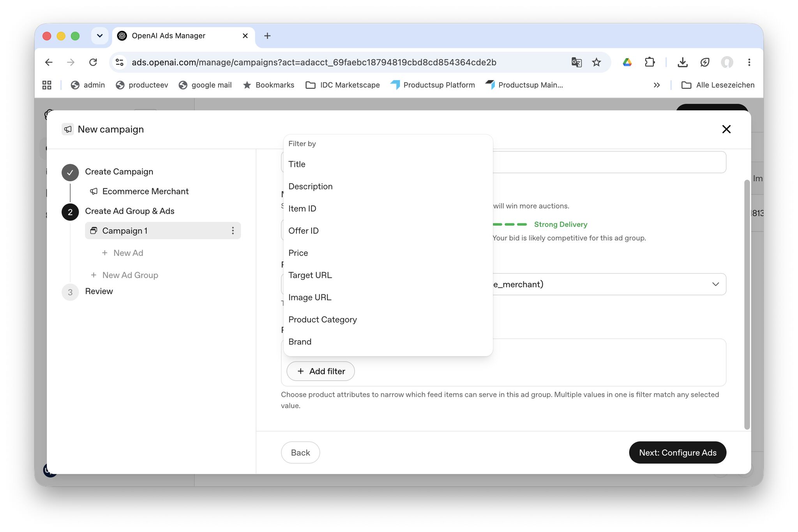Click the reload page icon
Viewport: 798px width, 532px height.
click(93, 62)
